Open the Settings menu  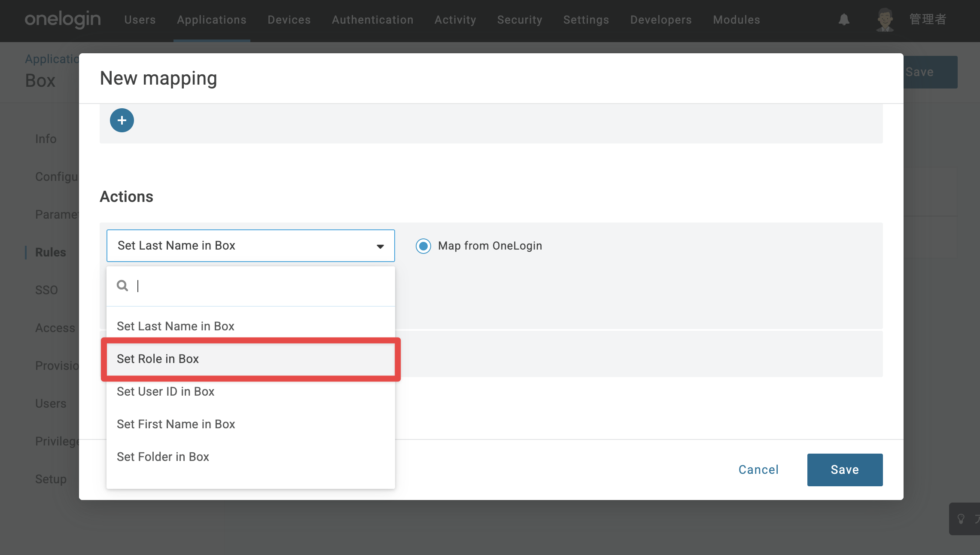(x=586, y=20)
